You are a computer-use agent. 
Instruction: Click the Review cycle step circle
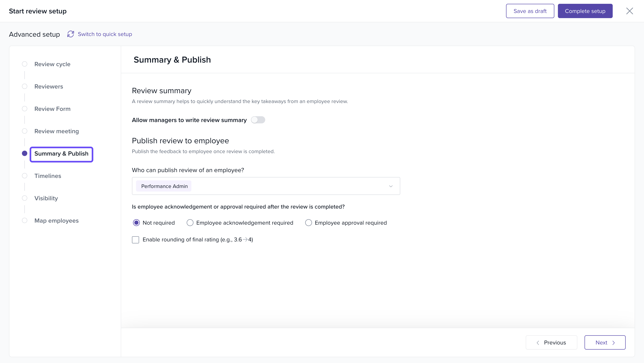point(25,64)
